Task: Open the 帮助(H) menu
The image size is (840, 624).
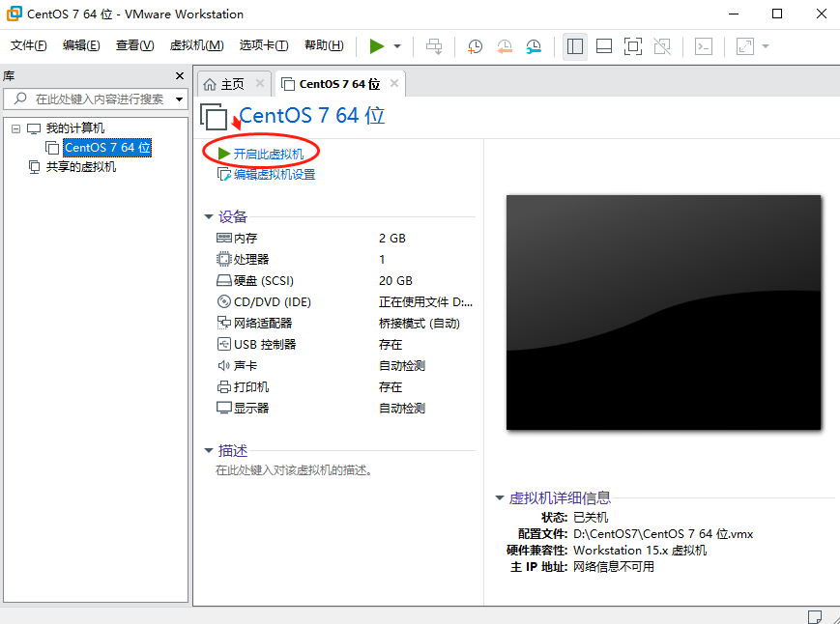Action: pyautogui.click(x=324, y=45)
